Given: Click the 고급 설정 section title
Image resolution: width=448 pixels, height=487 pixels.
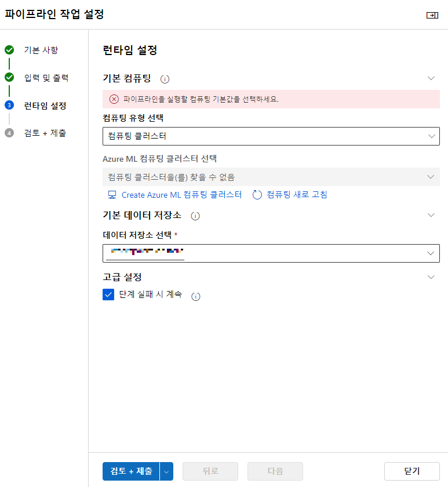Looking at the screenshot, I should (122, 277).
